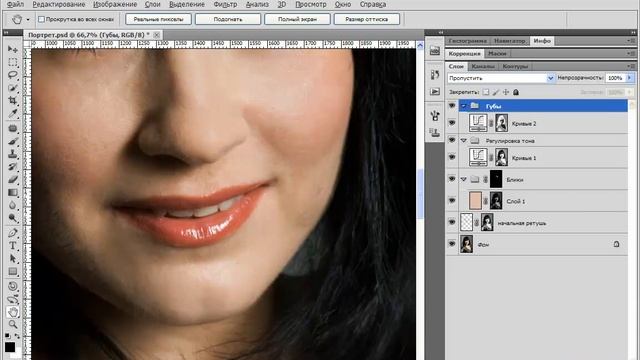Hide the Блики group
This screenshot has height=360, width=640.
(452, 179)
